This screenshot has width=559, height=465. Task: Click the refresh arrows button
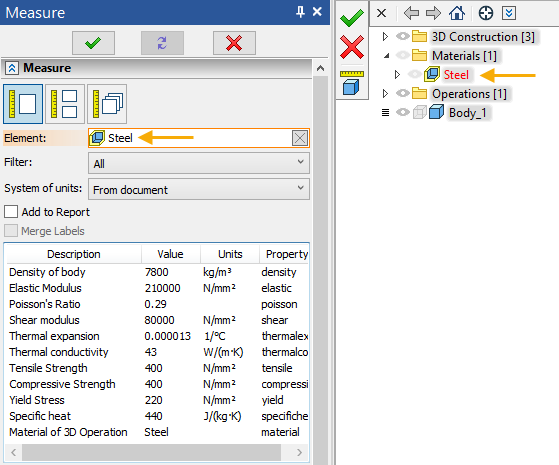162,43
